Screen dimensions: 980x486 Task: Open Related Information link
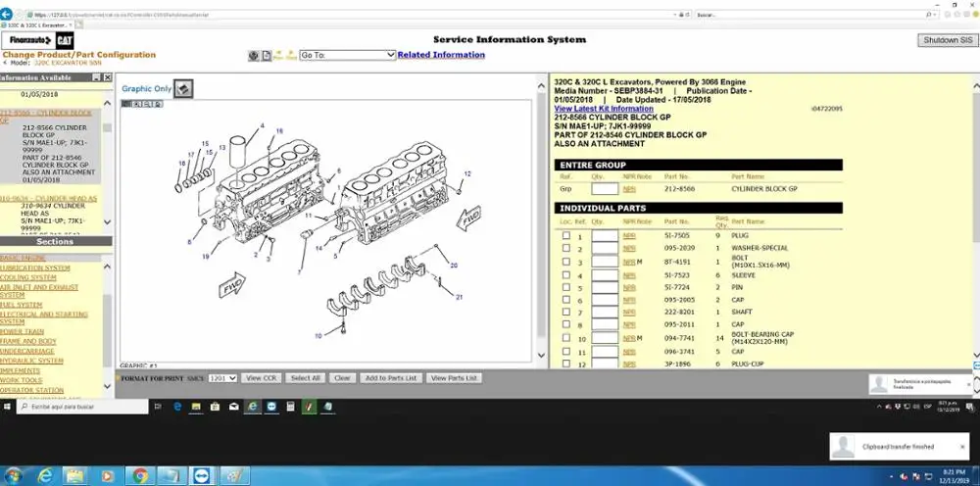(x=441, y=55)
